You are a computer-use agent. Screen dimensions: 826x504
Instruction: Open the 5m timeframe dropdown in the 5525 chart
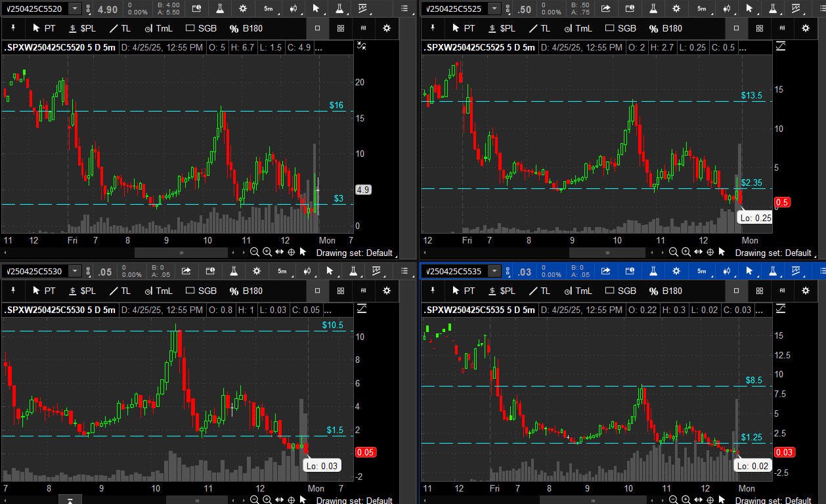(702, 9)
